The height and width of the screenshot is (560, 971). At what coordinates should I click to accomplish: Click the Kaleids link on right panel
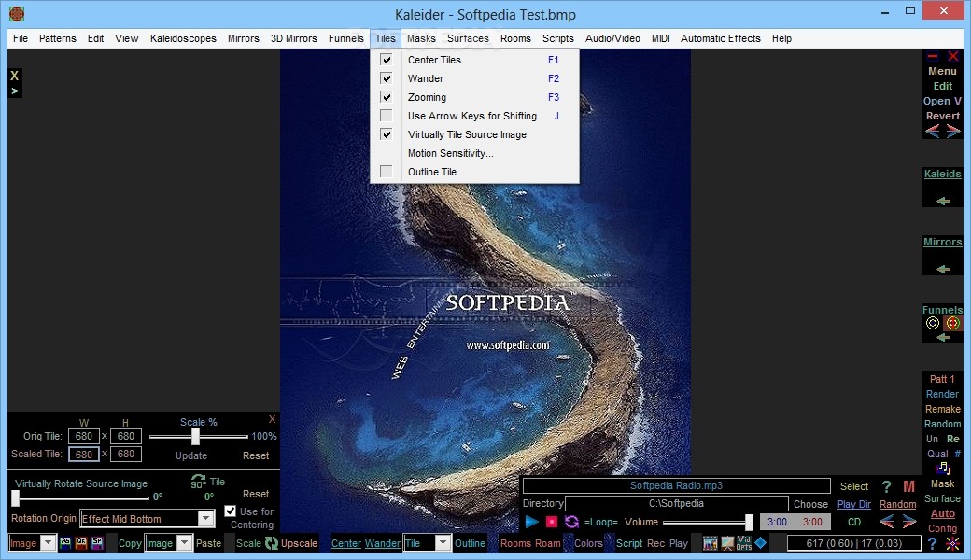(942, 174)
